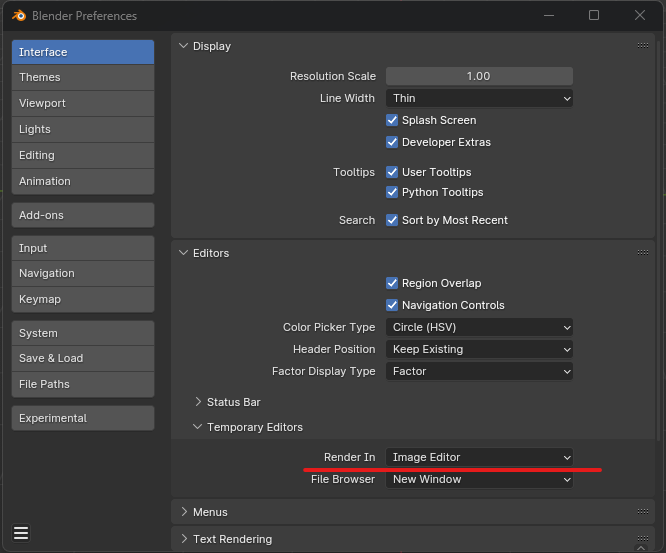Open the Render In dropdown
The height and width of the screenshot is (553, 666).
479,457
